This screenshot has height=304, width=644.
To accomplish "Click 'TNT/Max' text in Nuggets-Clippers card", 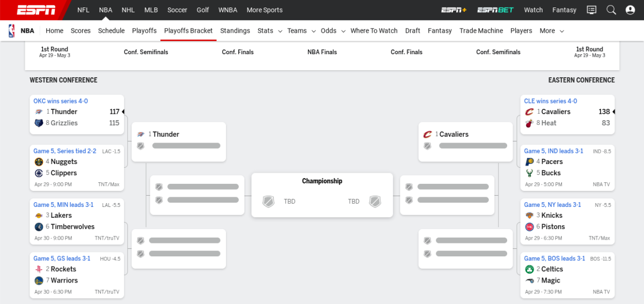I will (x=109, y=184).
